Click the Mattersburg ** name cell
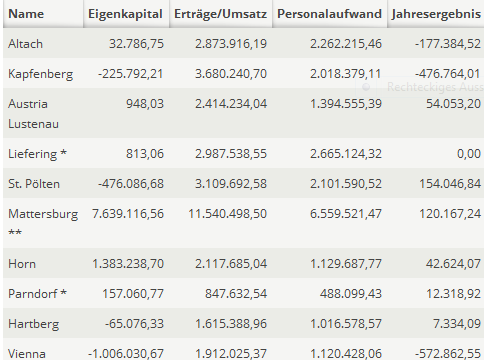Viewport: 484px width, 360px height. [43, 223]
